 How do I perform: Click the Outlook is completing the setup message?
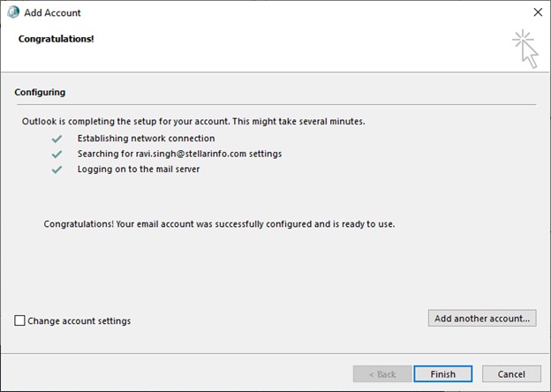click(193, 122)
